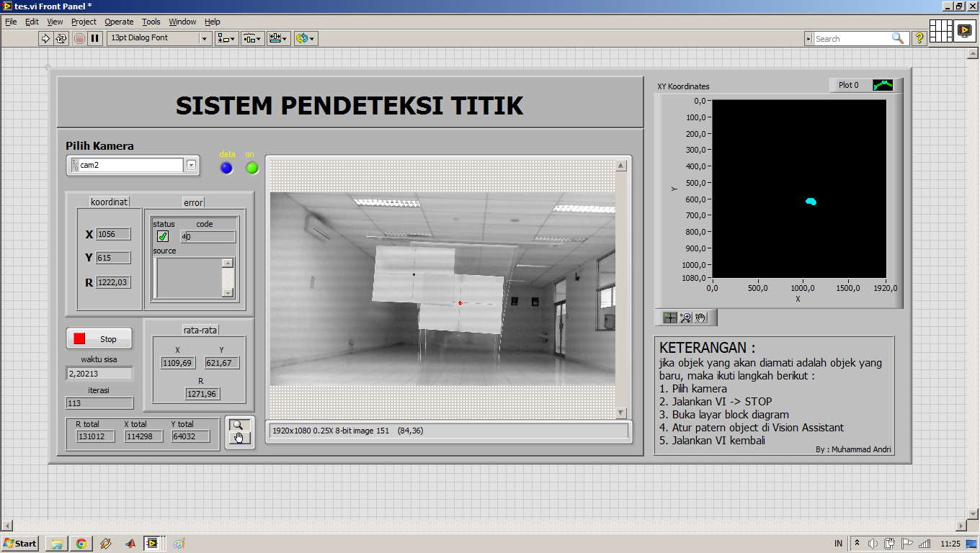Click the red marker in camera image
Viewport: 980px width, 553px height.
460,303
